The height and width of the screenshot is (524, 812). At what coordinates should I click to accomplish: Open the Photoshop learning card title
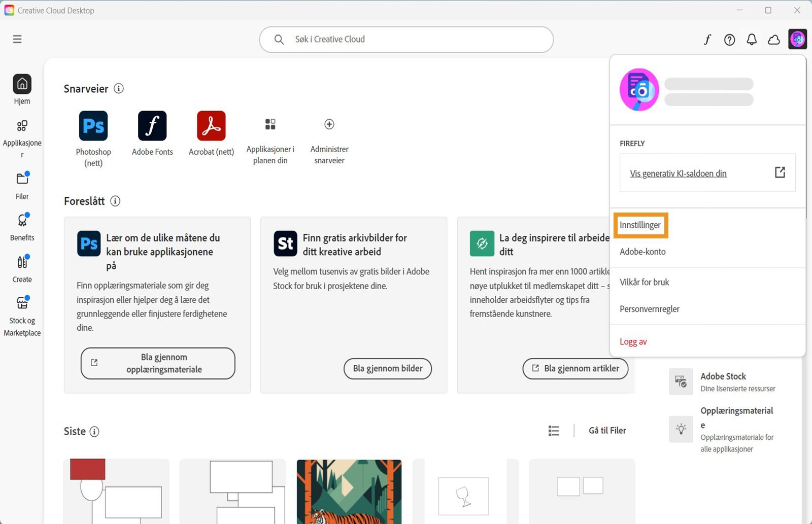(x=163, y=252)
